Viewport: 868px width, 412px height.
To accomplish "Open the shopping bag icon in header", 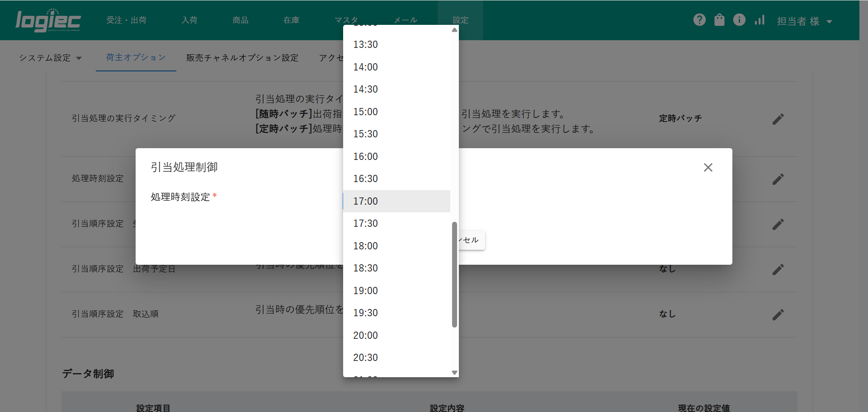I will [x=719, y=20].
